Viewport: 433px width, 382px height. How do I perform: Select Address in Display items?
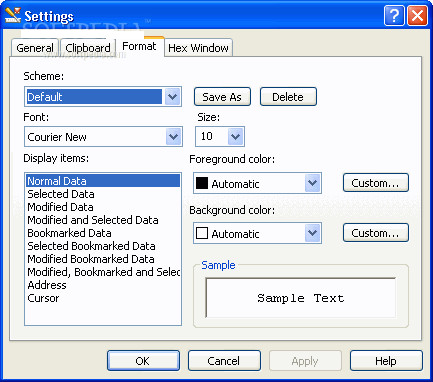(103, 285)
